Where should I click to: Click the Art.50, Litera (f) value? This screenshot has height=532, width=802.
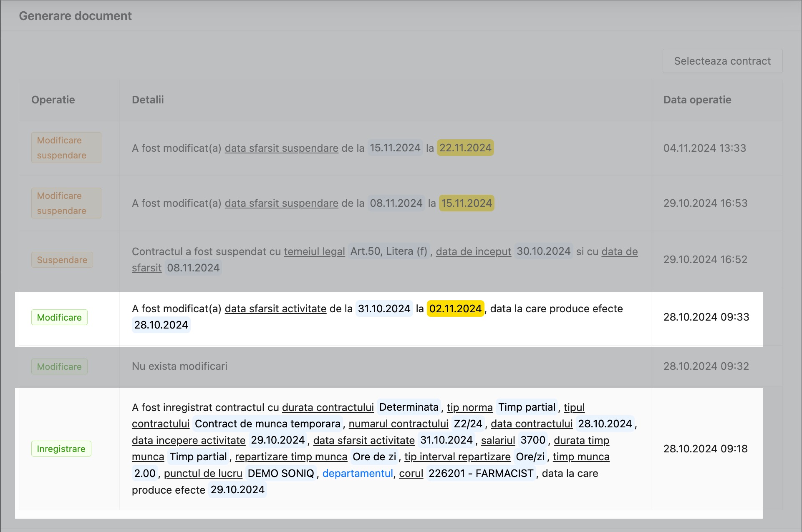[389, 251]
